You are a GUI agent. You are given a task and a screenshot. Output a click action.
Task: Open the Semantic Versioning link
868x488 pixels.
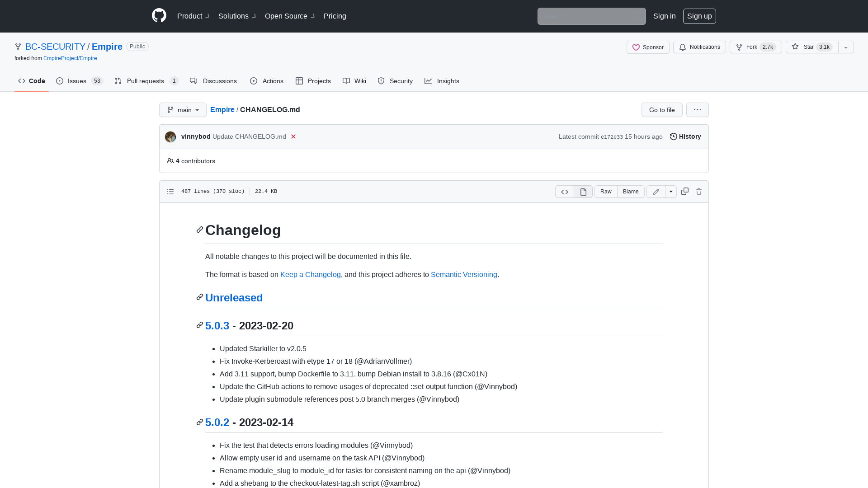464,274
